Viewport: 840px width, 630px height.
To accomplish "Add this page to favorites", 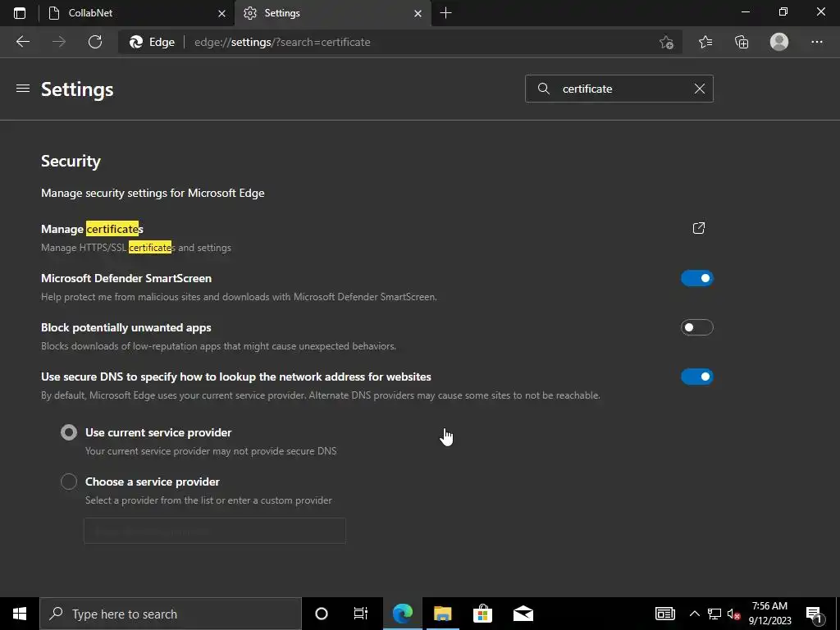I will pos(666,42).
